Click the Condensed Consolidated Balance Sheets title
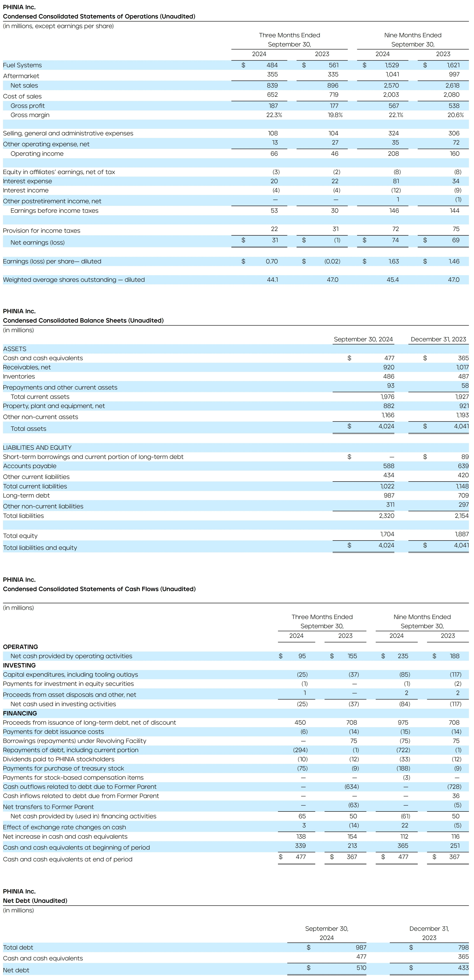Screen dimensions: 474x980 [83, 320]
